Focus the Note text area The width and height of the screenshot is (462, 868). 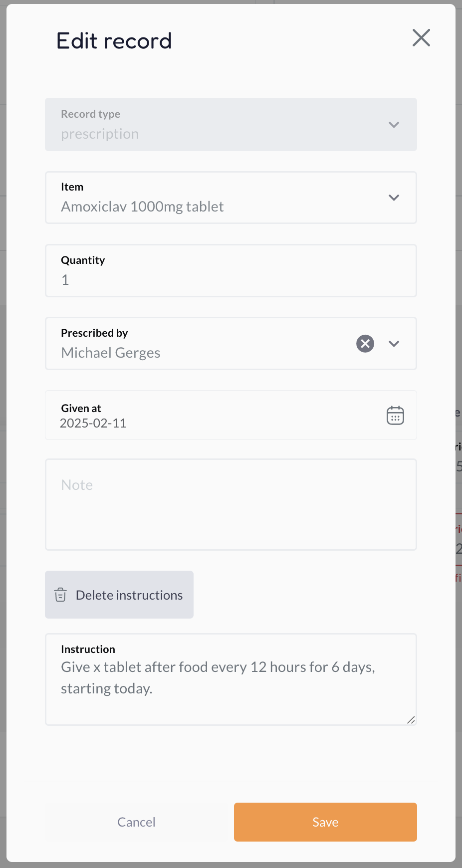point(231,504)
